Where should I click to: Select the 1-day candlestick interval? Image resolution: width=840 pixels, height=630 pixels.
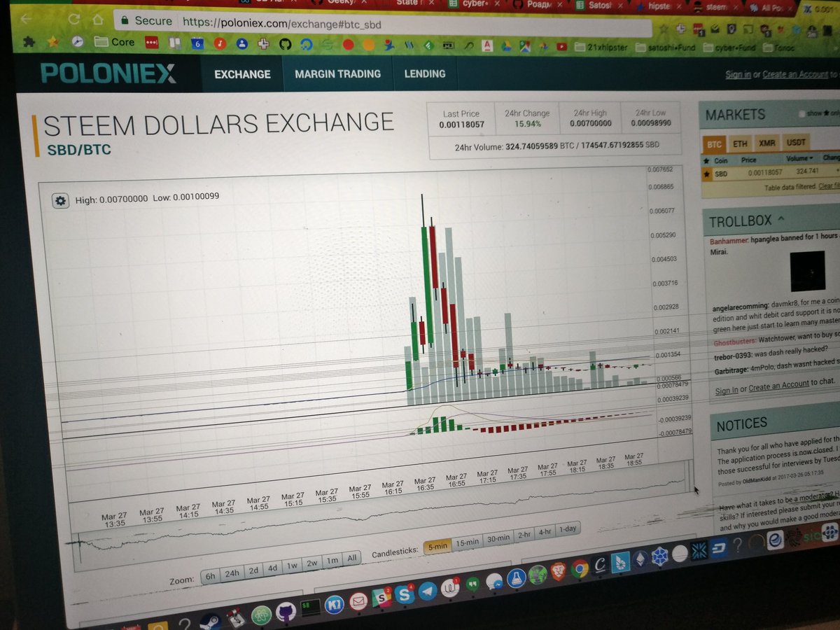click(x=568, y=528)
